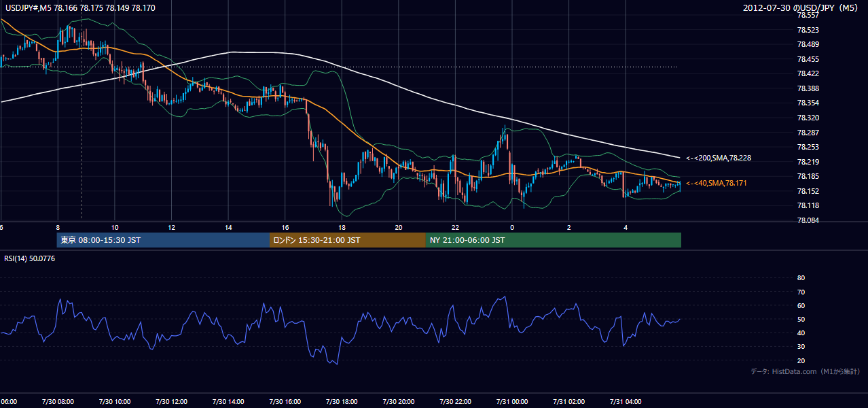
Task: Click the RSI scale value 70
Action: (801, 292)
